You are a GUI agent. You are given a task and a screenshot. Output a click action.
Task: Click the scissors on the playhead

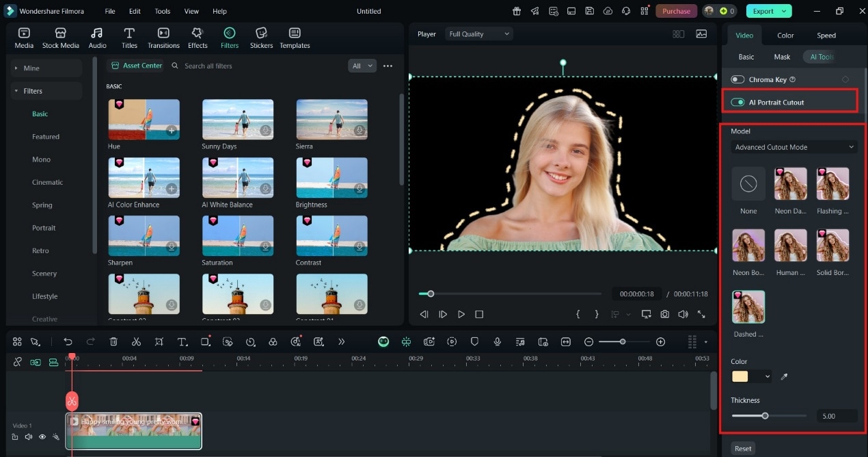tap(72, 401)
